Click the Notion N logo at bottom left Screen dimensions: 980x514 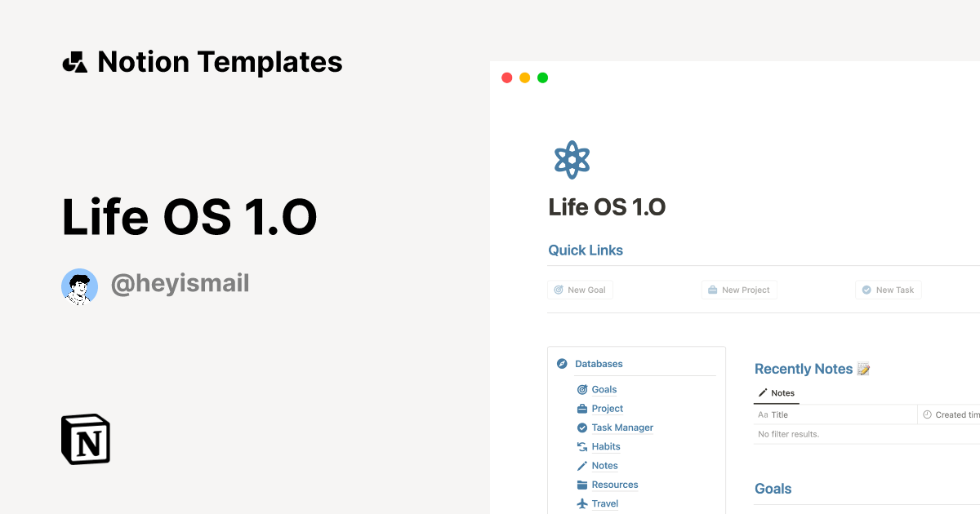(84, 439)
